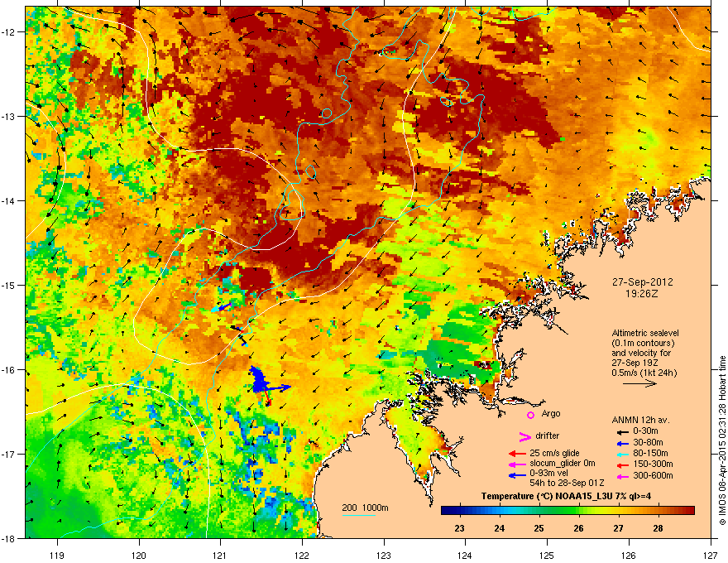Click the red glider arrow below blue cluster
This screenshot has height=563, width=728.
[267, 397]
